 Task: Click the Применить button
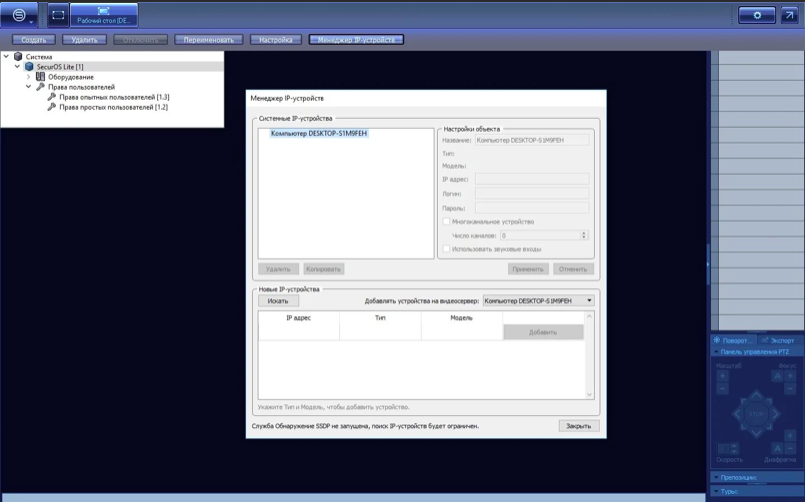528,269
